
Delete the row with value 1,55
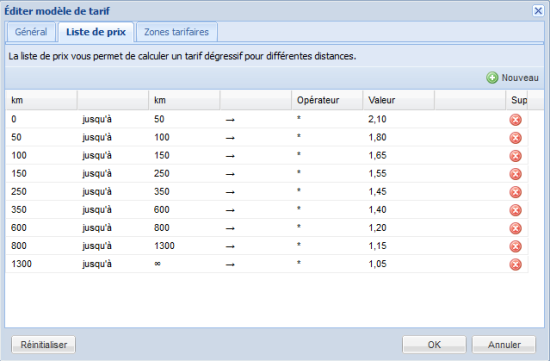click(515, 174)
